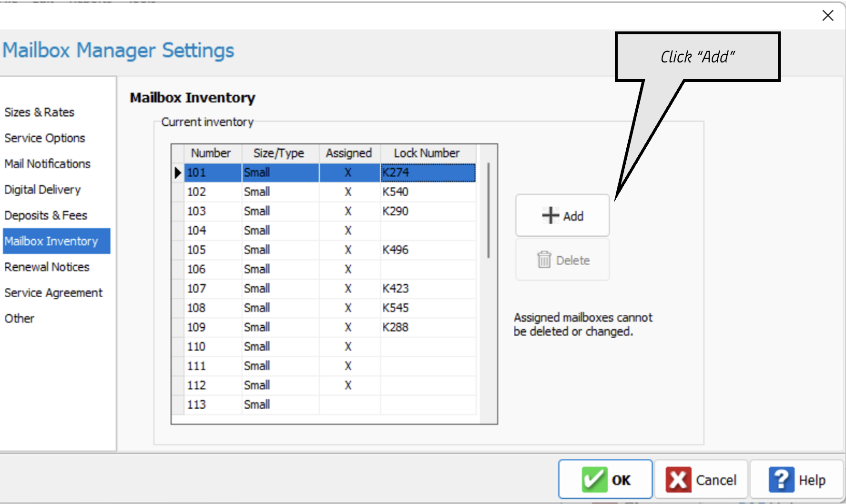The width and height of the screenshot is (846, 504).
Task: Click Size/Type Small cell for mailbox 113
Action: 280,404
